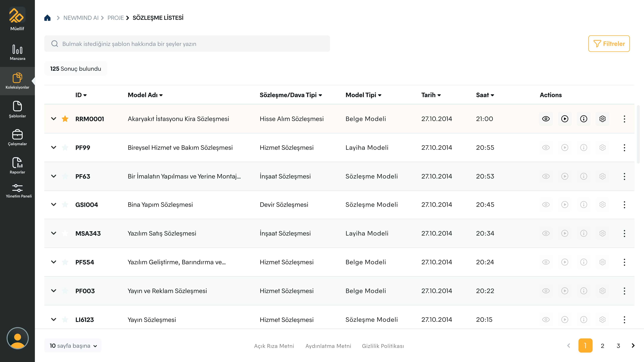Go to page 2 in pagination
The image size is (644, 362).
[602, 346]
